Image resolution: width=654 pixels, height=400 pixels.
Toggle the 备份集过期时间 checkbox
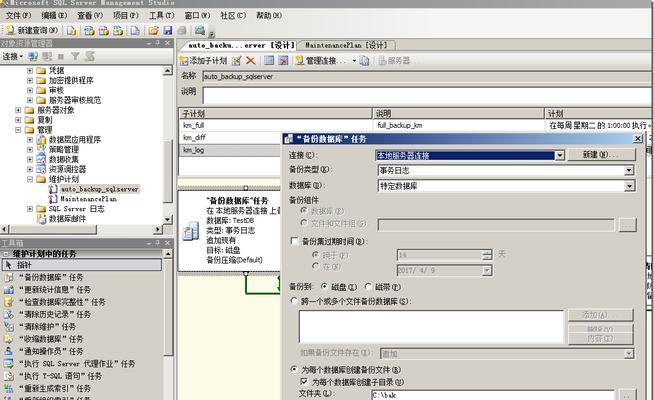pos(294,241)
